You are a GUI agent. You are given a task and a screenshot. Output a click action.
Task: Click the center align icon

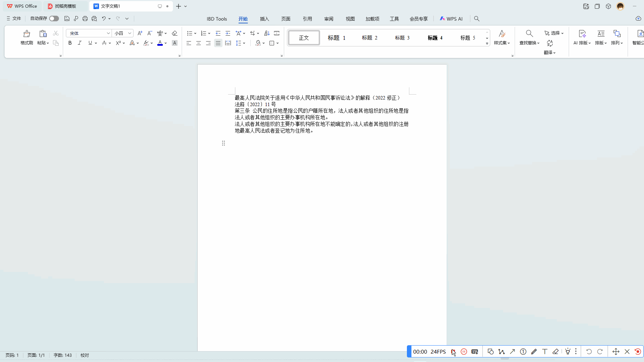tap(198, 43)
